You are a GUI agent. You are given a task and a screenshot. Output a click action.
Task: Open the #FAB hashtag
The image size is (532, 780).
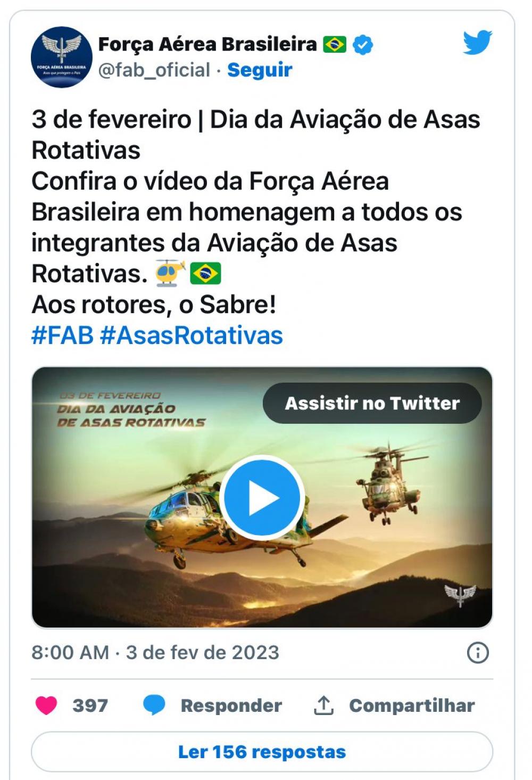(x=63, y=335)
